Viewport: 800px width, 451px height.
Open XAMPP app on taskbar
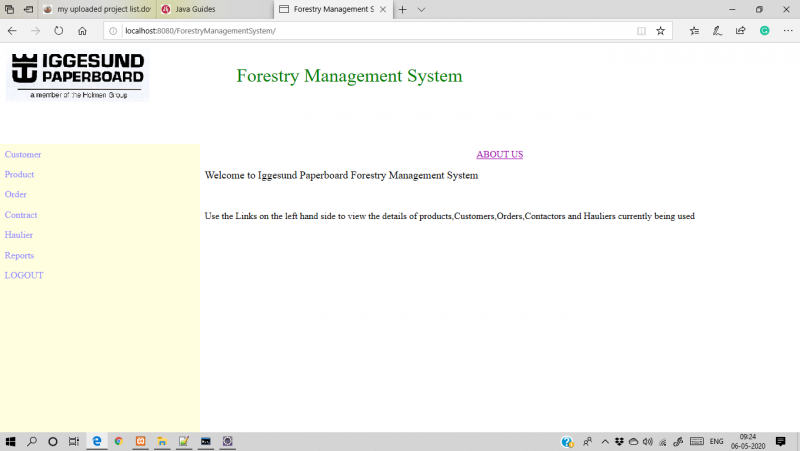[x=140, y=441]
